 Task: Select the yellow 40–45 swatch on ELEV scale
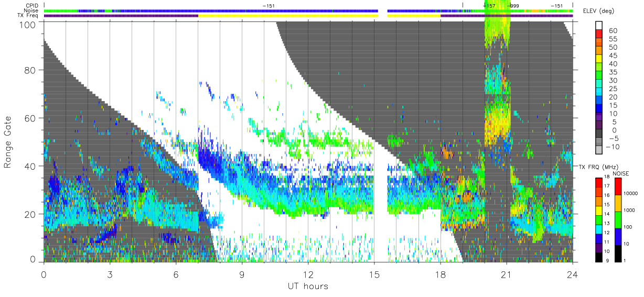(599, 59)
